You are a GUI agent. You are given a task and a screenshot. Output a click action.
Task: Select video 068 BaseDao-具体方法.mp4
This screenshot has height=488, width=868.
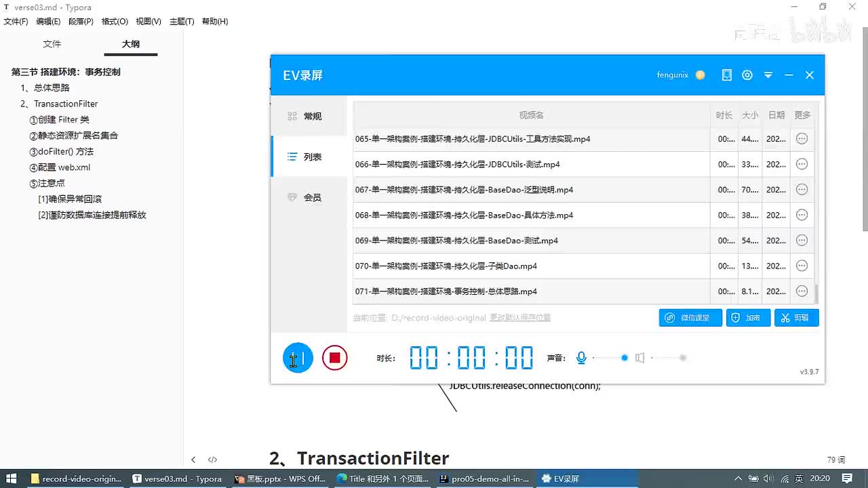coord(465,215)
